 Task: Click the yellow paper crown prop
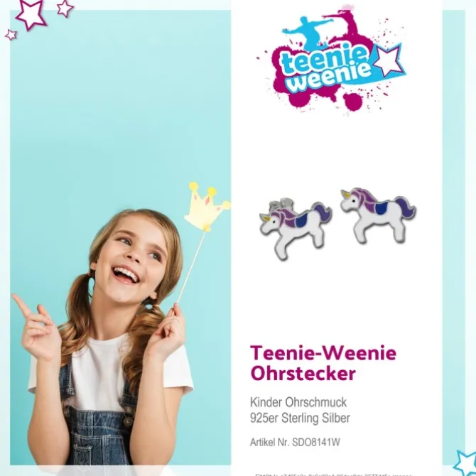click(x=207, y=207)
